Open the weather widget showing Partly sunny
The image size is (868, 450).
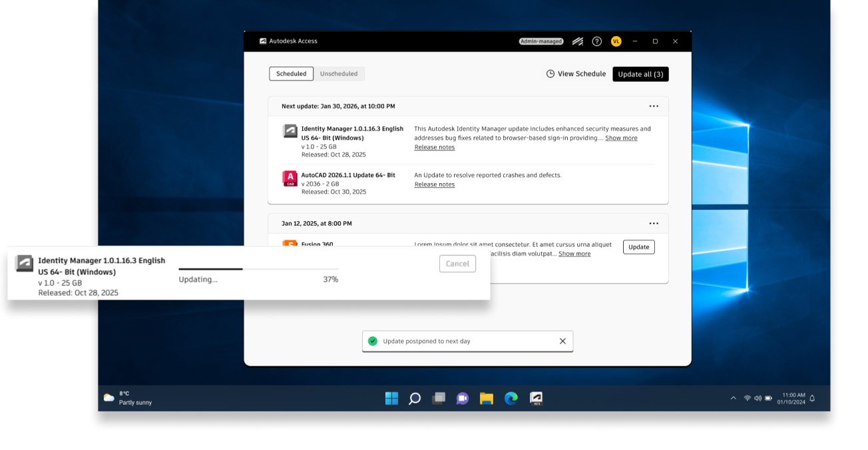[x=128, y=398]
